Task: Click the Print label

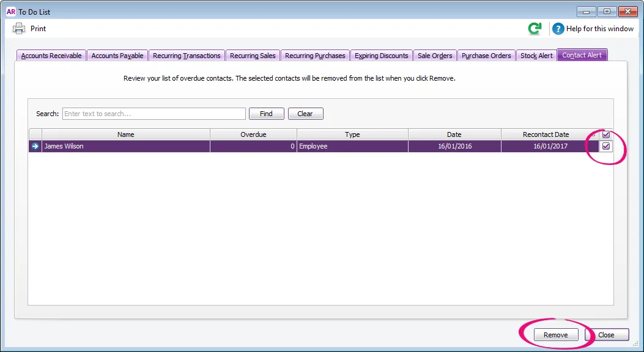Action: 38,29
